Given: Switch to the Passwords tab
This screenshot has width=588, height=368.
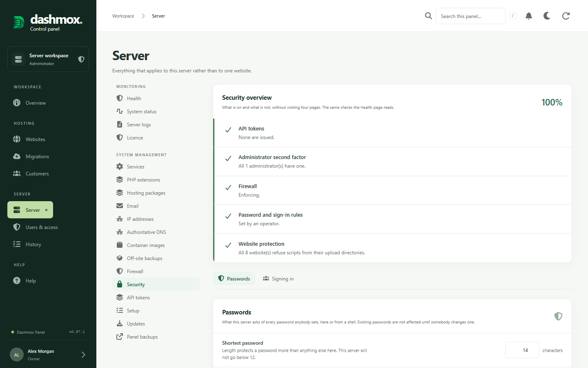Looking at the screenshot, I should coord(234,278).
